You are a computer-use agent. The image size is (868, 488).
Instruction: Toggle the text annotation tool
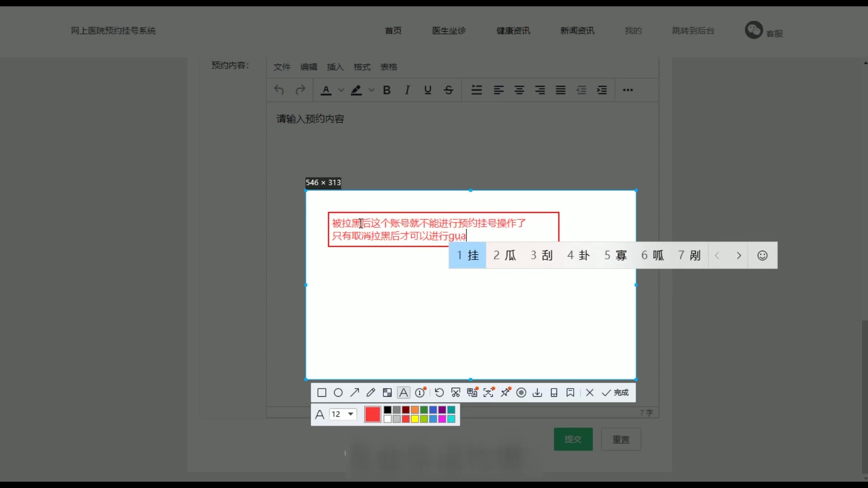pos(403,393)
